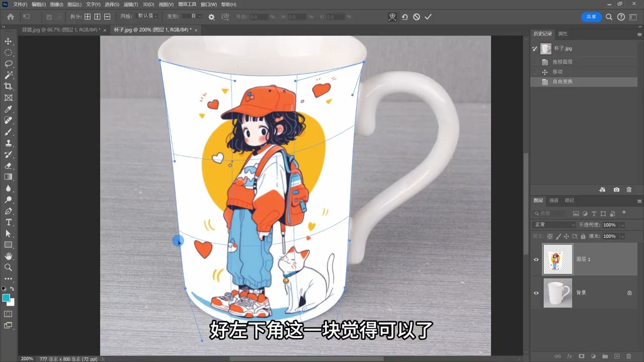Toggle lock all in Layers panel
The width and height of the screenshot is (644, 362).
point(583,236)
